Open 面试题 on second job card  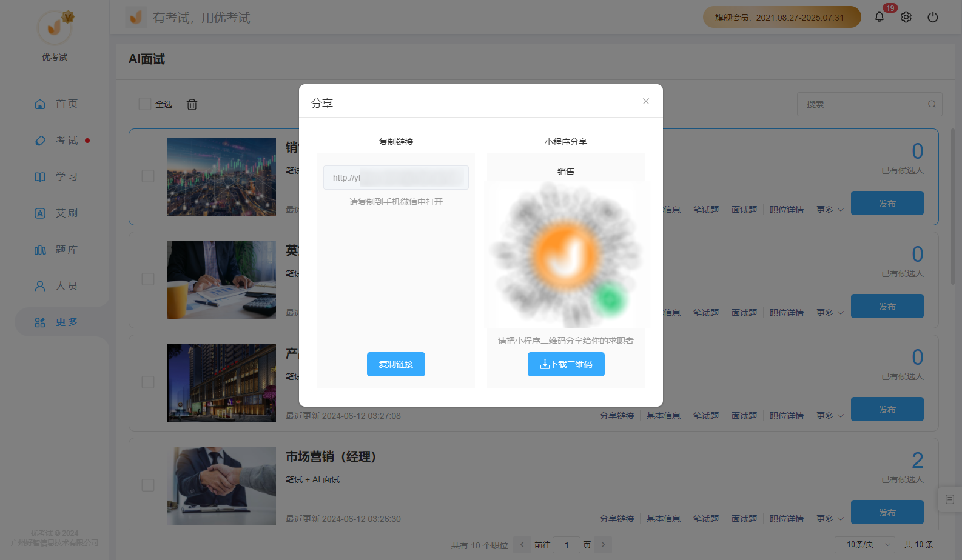[744, 313]
